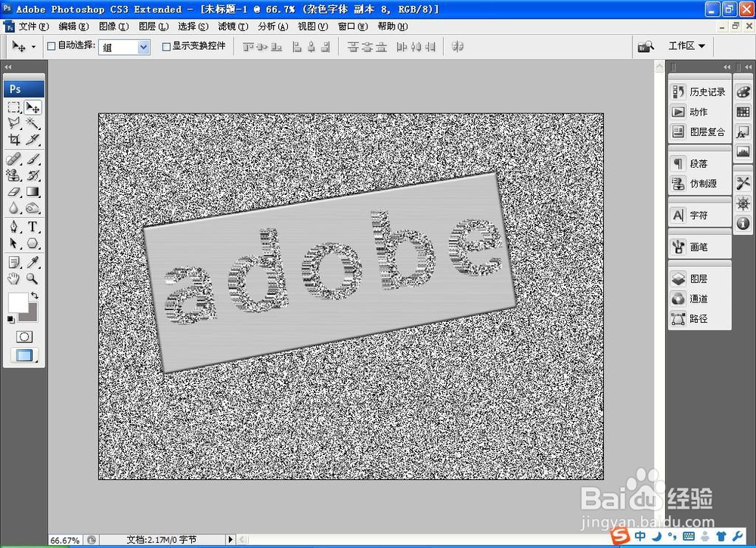Open the 视图 menu
Screen dimensions: 756x548
[x=312, y=26]
